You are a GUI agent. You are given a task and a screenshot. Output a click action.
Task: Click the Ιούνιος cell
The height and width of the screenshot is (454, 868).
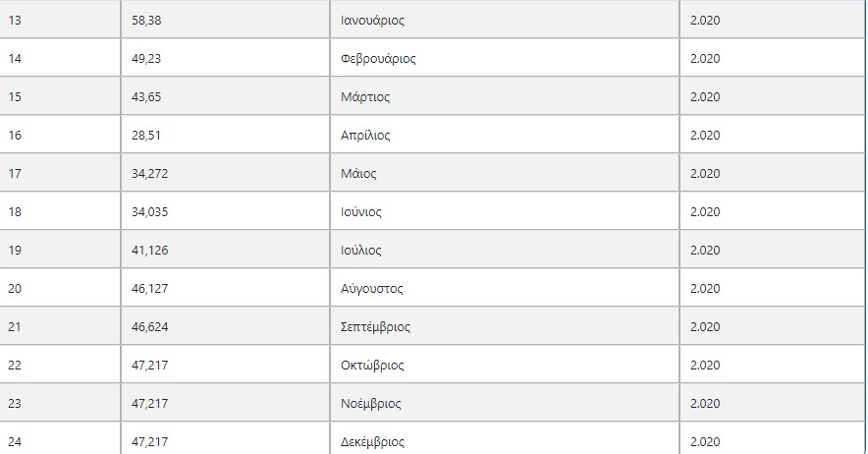(505, 211)
